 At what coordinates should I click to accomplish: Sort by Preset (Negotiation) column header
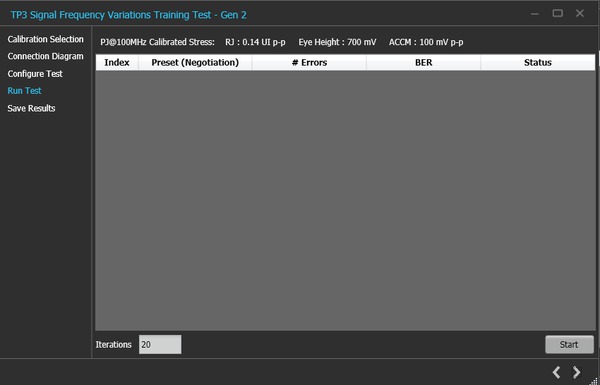tap(195, 62)
